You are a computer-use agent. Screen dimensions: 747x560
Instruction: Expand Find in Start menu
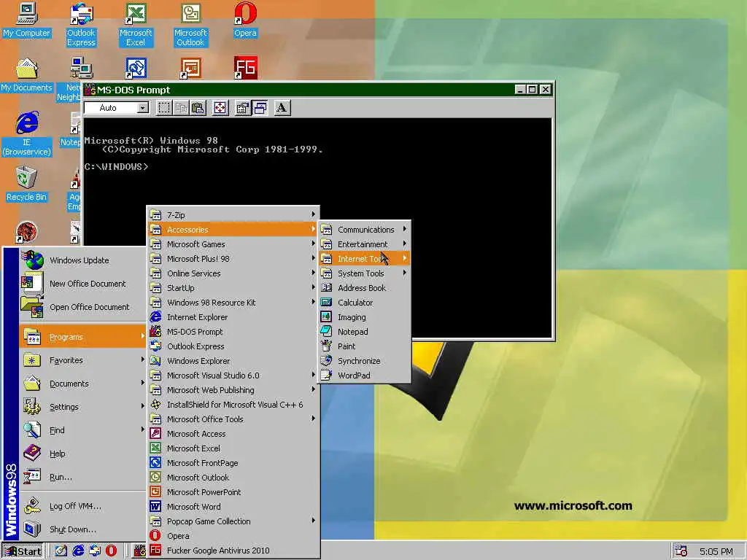(x=82, y=430)
